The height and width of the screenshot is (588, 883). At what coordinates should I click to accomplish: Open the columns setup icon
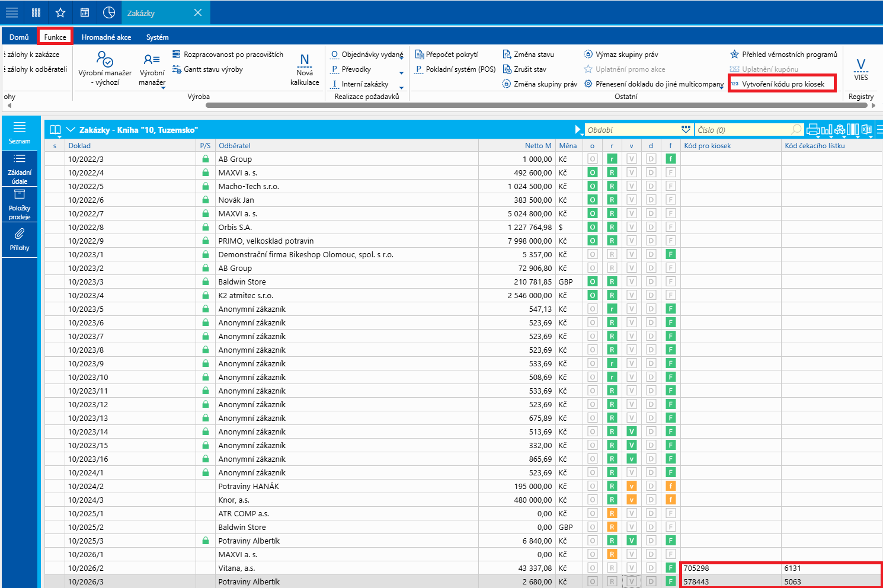click(853, 129)
